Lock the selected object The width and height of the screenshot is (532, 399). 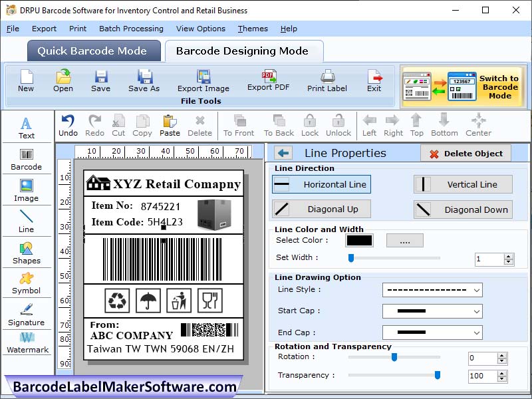click(310, 126)
